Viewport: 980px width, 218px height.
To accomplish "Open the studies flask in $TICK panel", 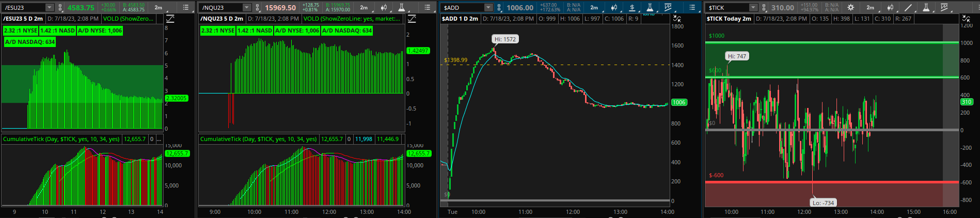I will click(926, 8).
